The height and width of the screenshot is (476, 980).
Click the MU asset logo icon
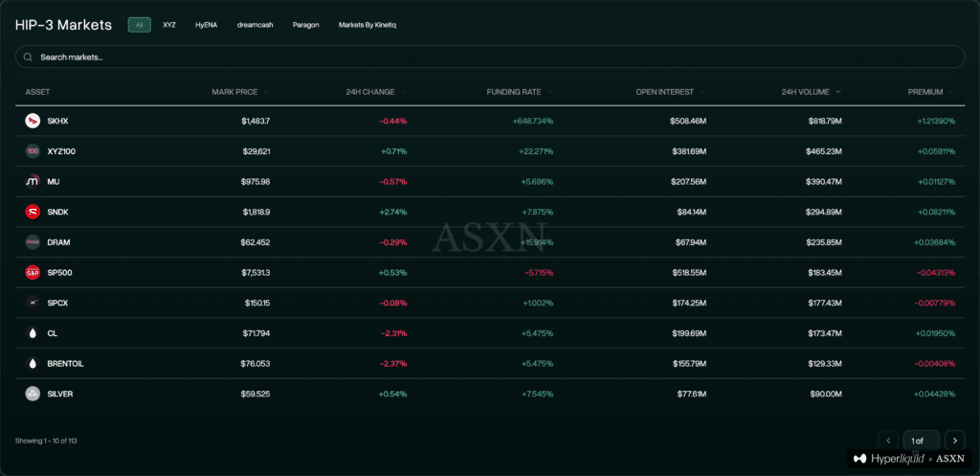(33, 181)
